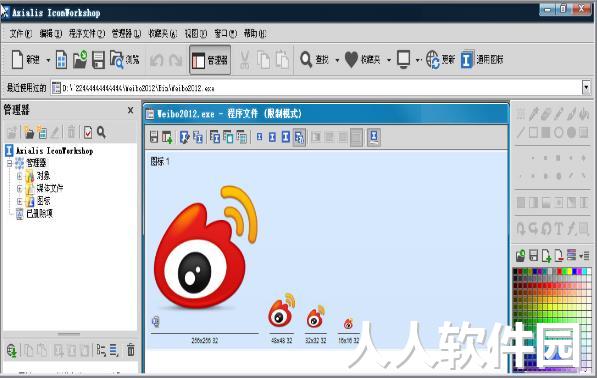Click the floppy save icon above color palette
The width and height of the screenshot is (597, 379).
pyautogui.click(x=533, y=256)
